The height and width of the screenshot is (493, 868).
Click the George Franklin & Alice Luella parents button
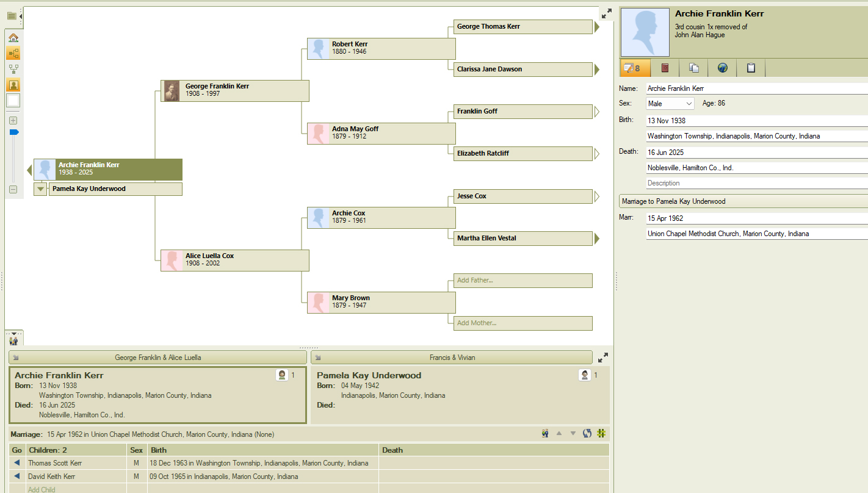tap(157, 358)
